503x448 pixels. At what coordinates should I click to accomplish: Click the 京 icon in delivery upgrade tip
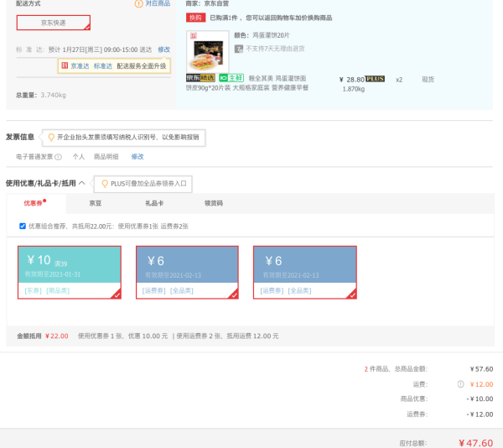(65, 65)
